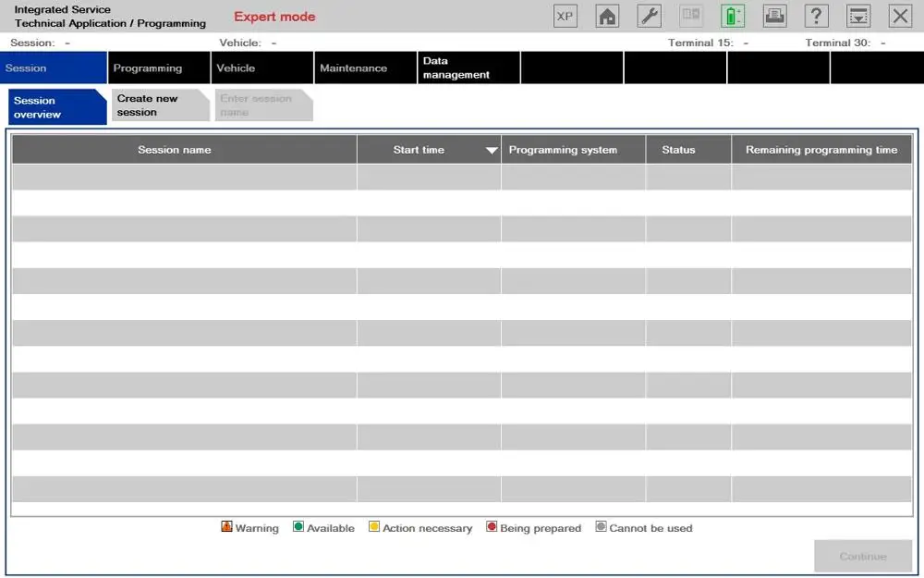
Task: Click the greyed-out display icon in toolbar
Action: click(690, 16)
